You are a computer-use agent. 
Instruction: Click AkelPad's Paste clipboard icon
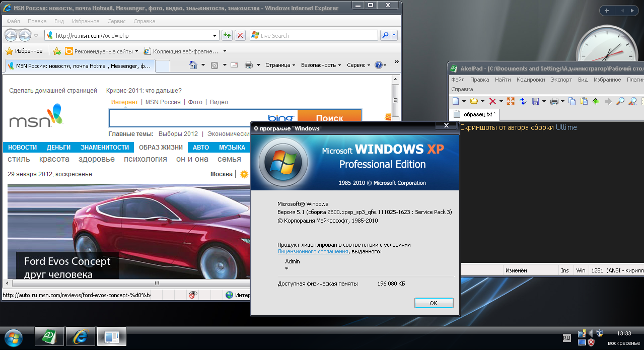coord(584,101)
